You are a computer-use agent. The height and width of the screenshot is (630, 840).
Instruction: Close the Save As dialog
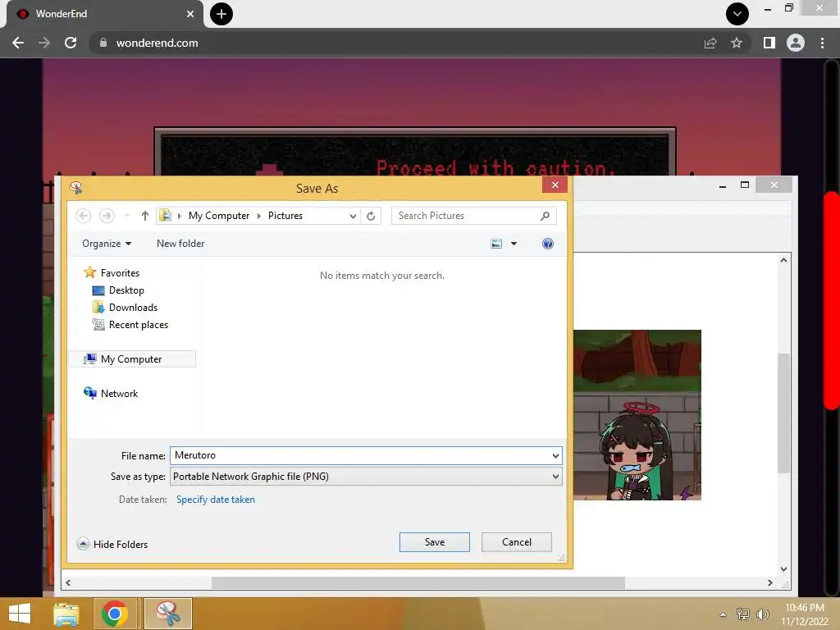point(555,185)
